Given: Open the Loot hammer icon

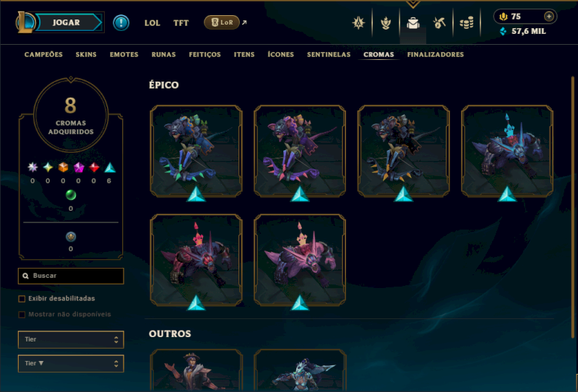Looking at the screenshot, I should tap(439, 23).
